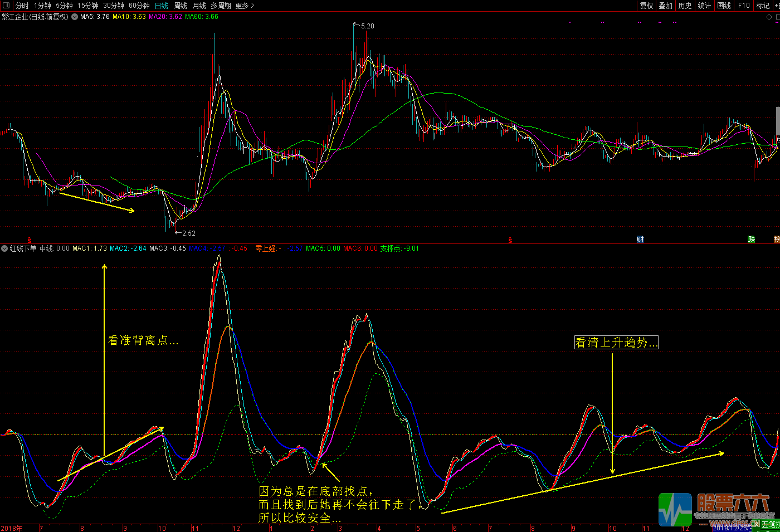780x532 pixels.
Task: Open the F10 company info
Action: click(x=744, y=6)
